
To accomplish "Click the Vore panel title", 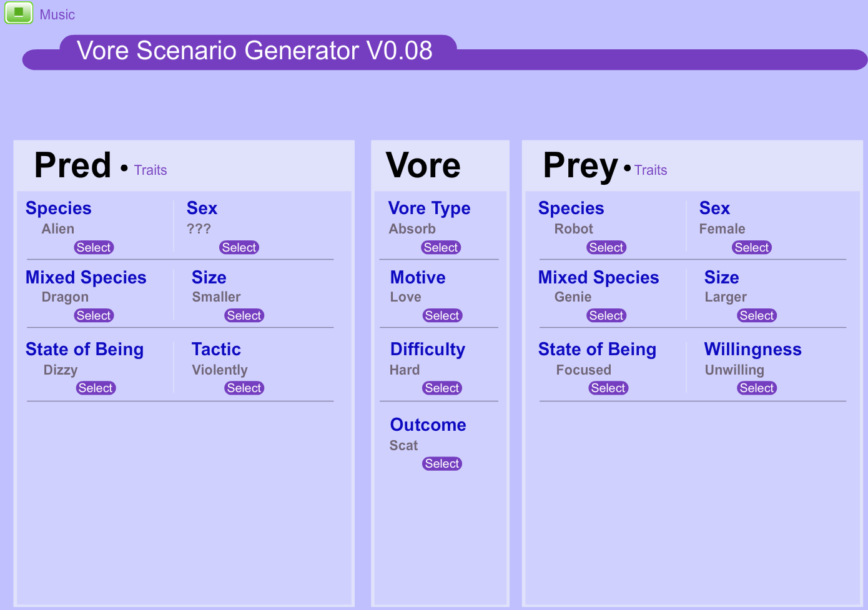I will pos(423,165).
